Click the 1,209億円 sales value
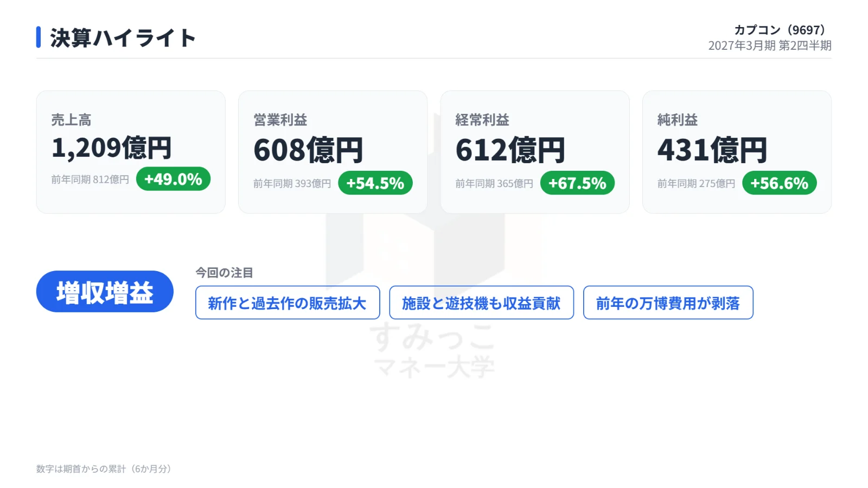The image size is (868, 488). tap(111, 147)
